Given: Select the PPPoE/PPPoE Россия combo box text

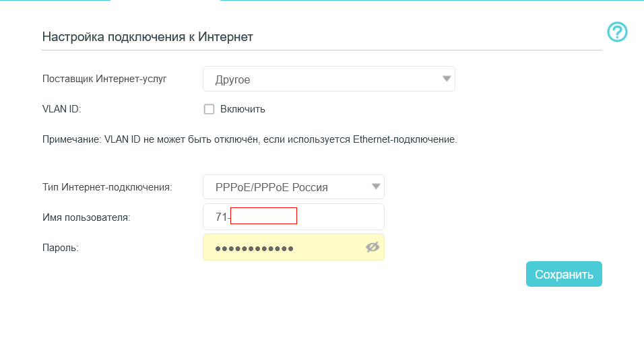Looking at the screenshot, I should [271, 187].
